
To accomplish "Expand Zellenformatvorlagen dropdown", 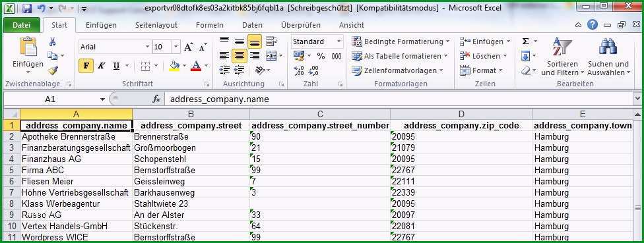I will (x=441, y=70).
